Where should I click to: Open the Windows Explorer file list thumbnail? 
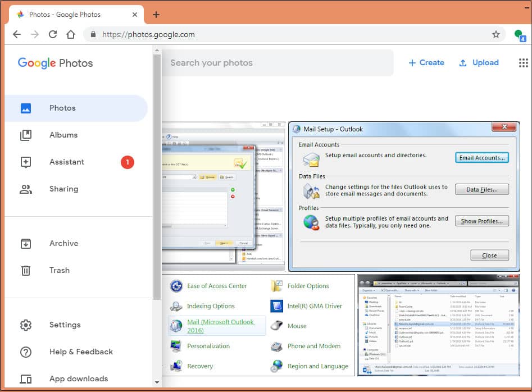coord(438,325)
